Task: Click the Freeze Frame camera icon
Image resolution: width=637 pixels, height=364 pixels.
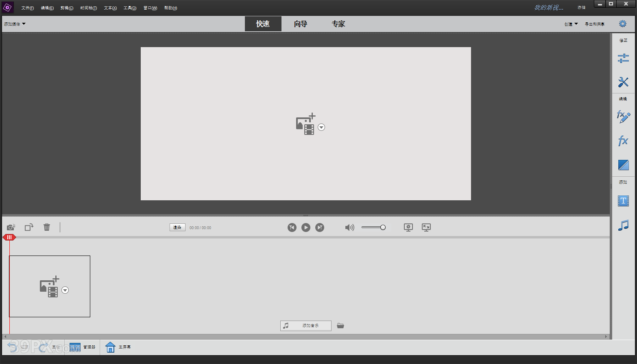Action: (x=11, y=227)
